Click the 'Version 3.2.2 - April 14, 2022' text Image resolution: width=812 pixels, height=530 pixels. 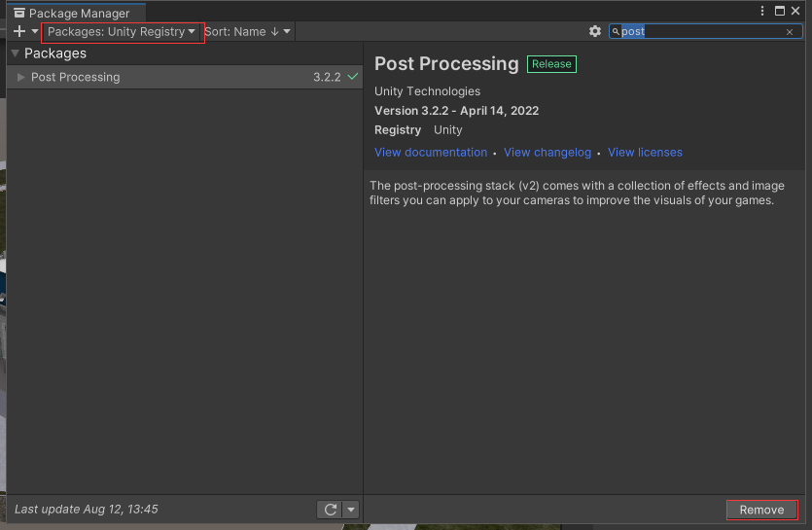point(456,111)
